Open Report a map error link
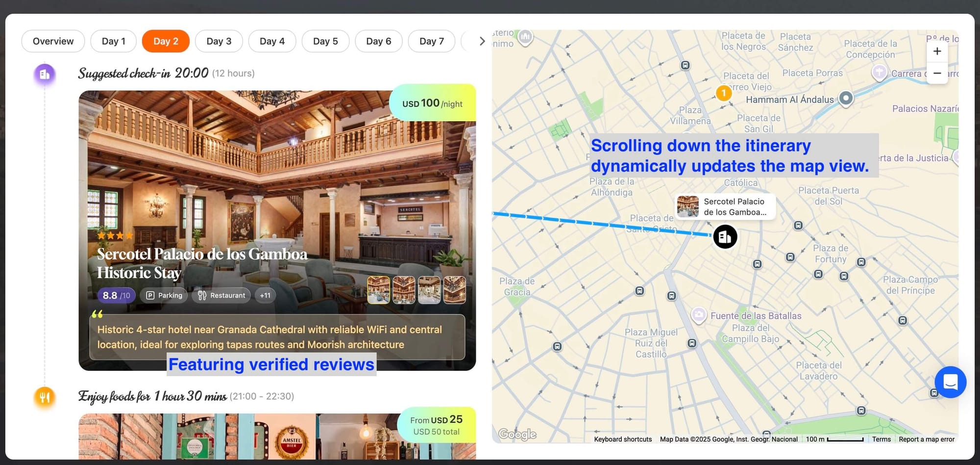 pyautogui.click(x=926, y=439)
